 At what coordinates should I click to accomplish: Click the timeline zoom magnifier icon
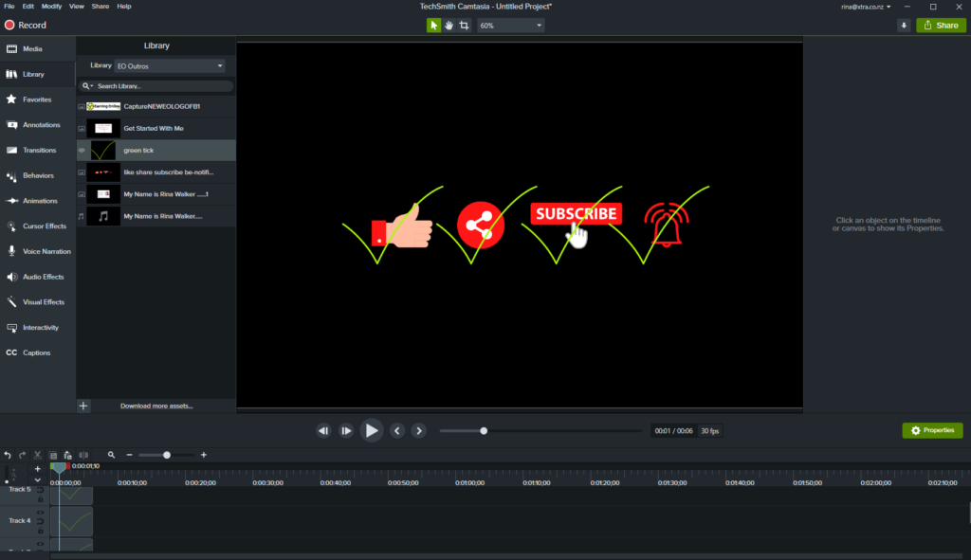pos(112,456)
